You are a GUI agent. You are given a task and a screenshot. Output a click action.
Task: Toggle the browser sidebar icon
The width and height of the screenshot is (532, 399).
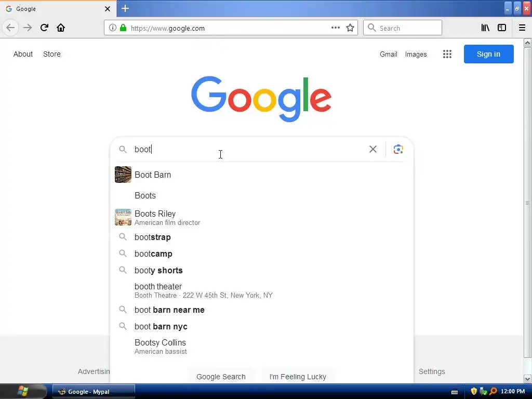502,28
